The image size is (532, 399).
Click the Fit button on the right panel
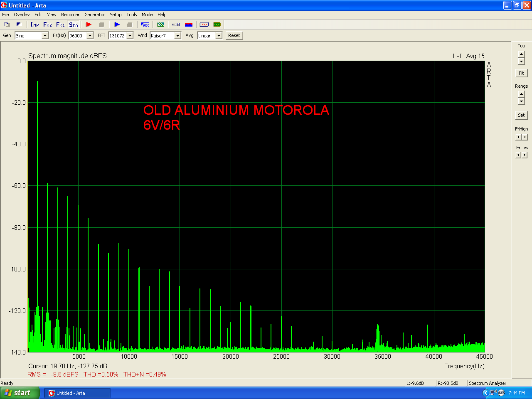tap(521, 73)
